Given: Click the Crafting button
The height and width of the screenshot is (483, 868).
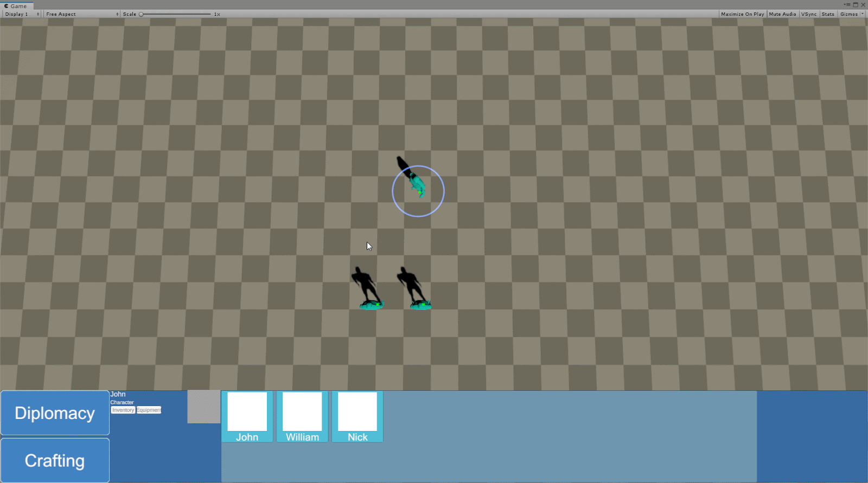Looking at the screenshot, I should [x=55, y=460].
